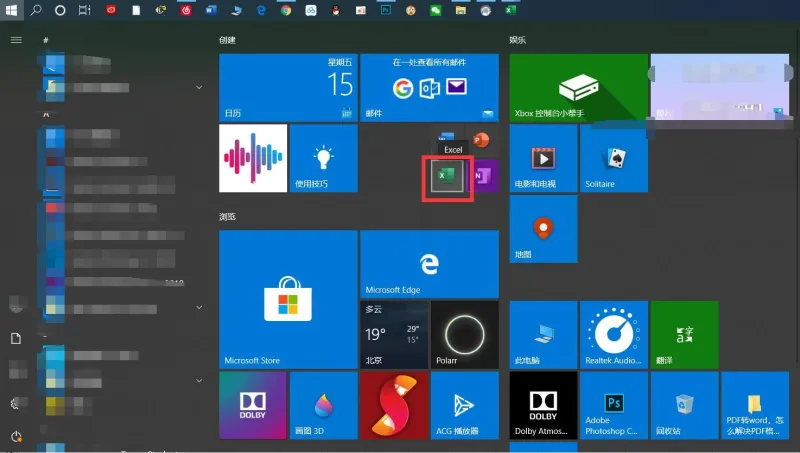Image resolution: width=800 pixels, height=453 pixels.
Task: Expand the lowest app folder chevron
Action: [x=199, y=381]
